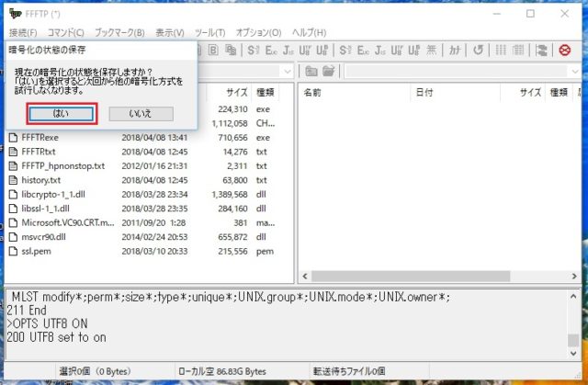Image resolution: width=588 pixels, height=385 pixels.
Task: Open the ツール(T) menu
Action: coord(239,33)
